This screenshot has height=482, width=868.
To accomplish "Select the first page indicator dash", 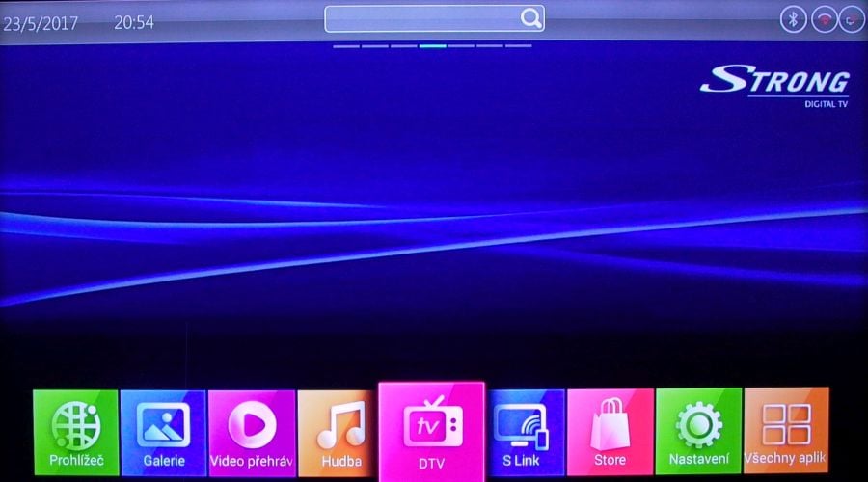I will coord(346,46).
